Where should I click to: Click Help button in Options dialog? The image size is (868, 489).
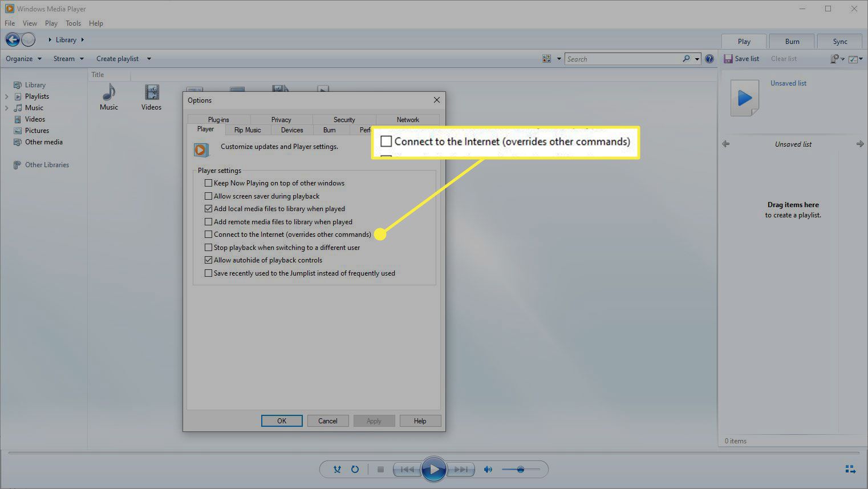click(420, 421)
